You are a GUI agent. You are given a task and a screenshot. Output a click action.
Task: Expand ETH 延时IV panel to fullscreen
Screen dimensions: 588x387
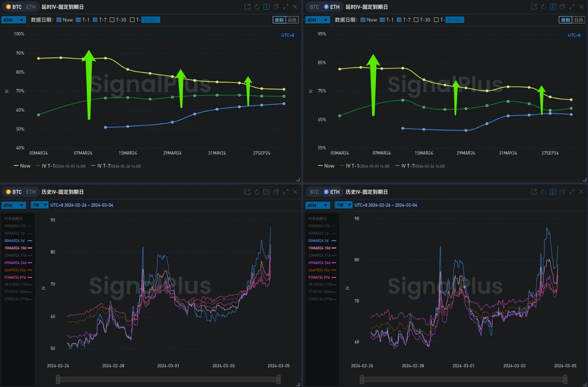click(x=572, y=6)
